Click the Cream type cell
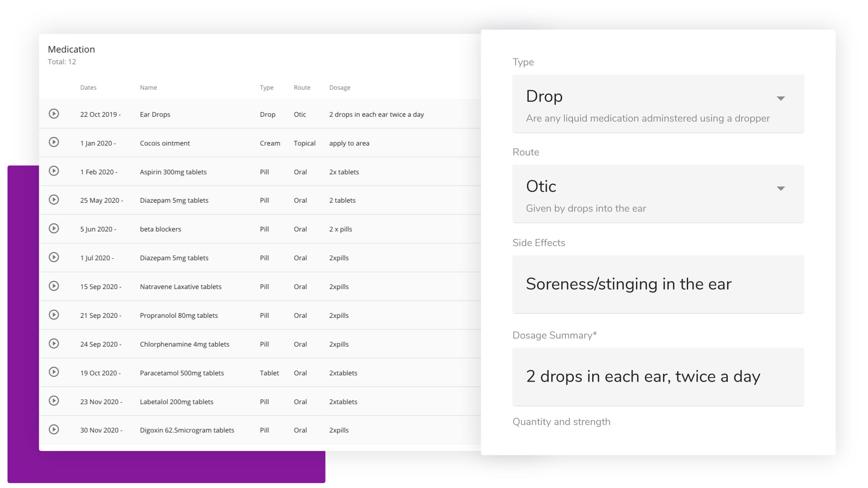 270,143
